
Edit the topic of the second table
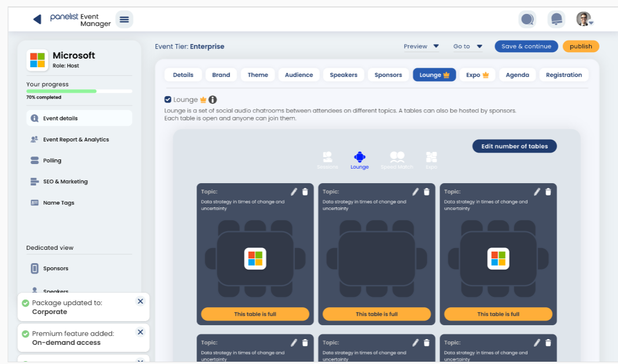coord(416,192)
